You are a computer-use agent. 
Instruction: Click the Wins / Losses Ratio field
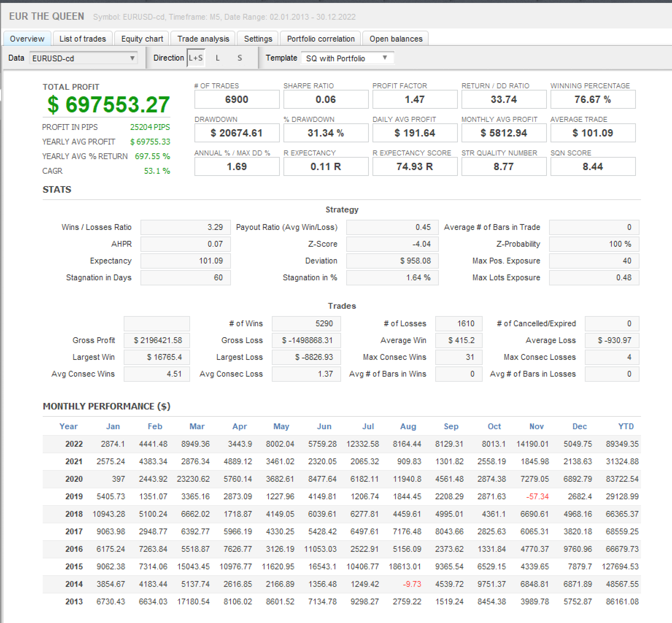[185, 227]
